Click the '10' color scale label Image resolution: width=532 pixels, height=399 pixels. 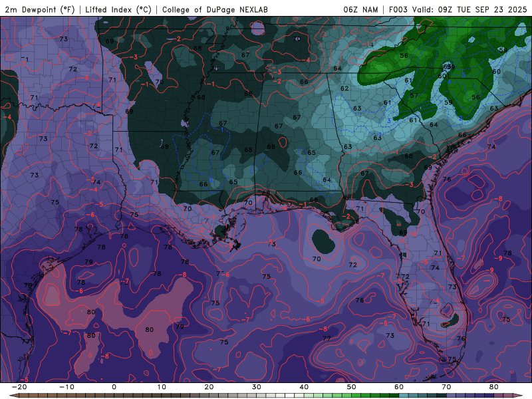[x=162, y=387]
